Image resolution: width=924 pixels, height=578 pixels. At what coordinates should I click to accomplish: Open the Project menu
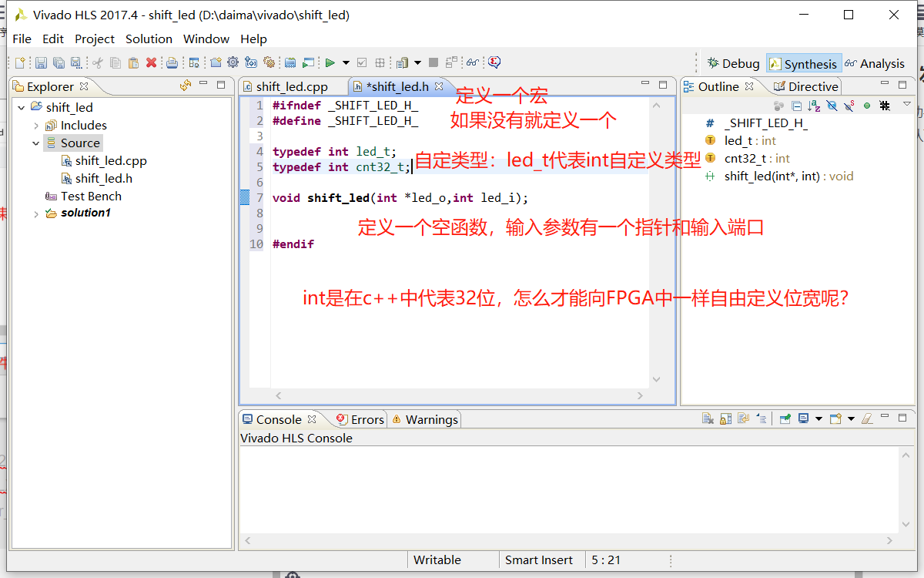pyautogui.click(x=95, y=39)
